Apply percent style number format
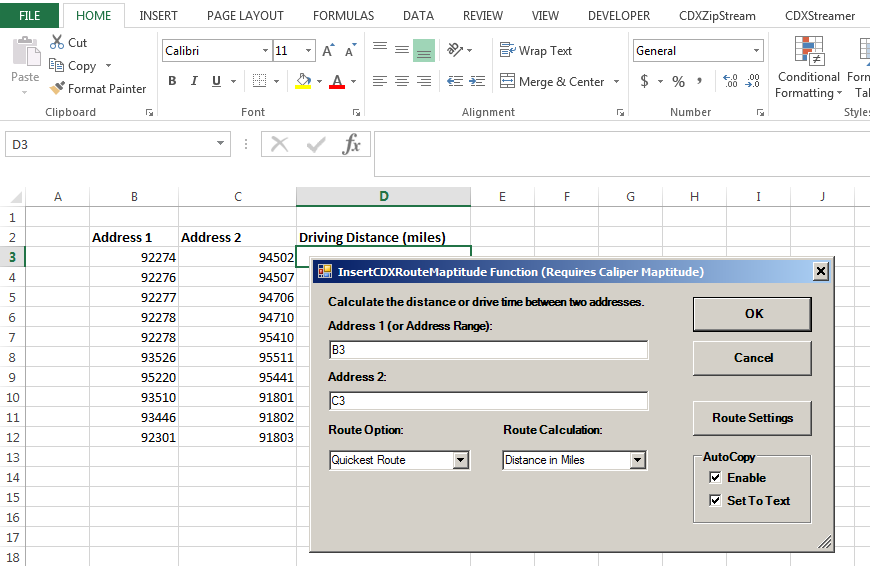The image size is (870, 566). (x=678, y=82)
